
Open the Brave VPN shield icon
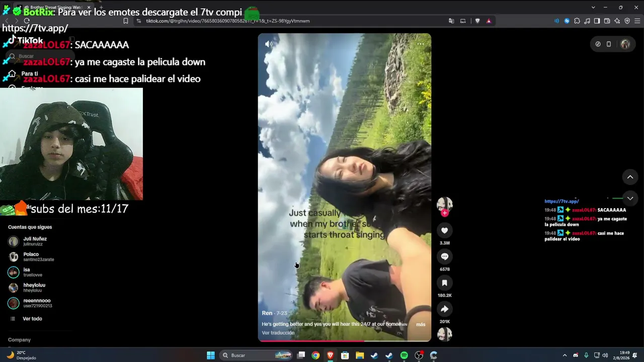[x=627, y=21]
